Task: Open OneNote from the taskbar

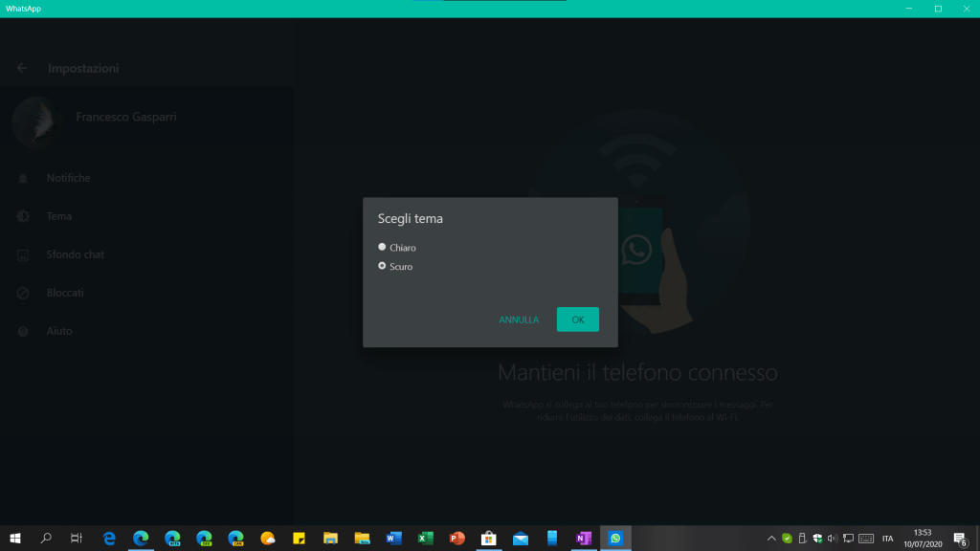Action: tap(583, 539)
